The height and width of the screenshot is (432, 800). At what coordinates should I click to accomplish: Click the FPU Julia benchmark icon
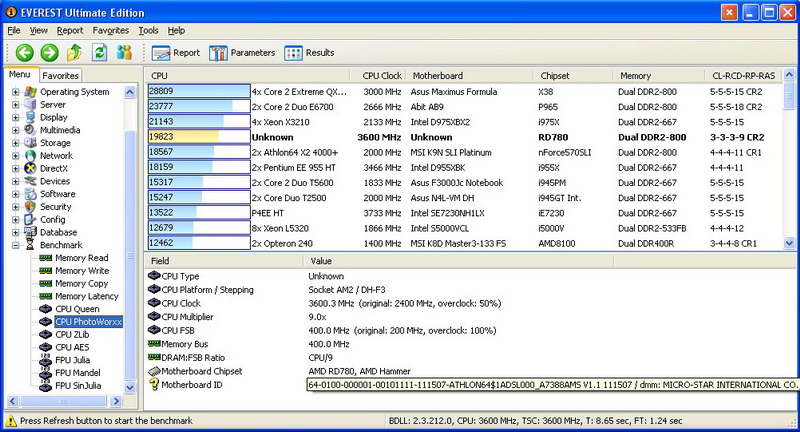(45, 360)
